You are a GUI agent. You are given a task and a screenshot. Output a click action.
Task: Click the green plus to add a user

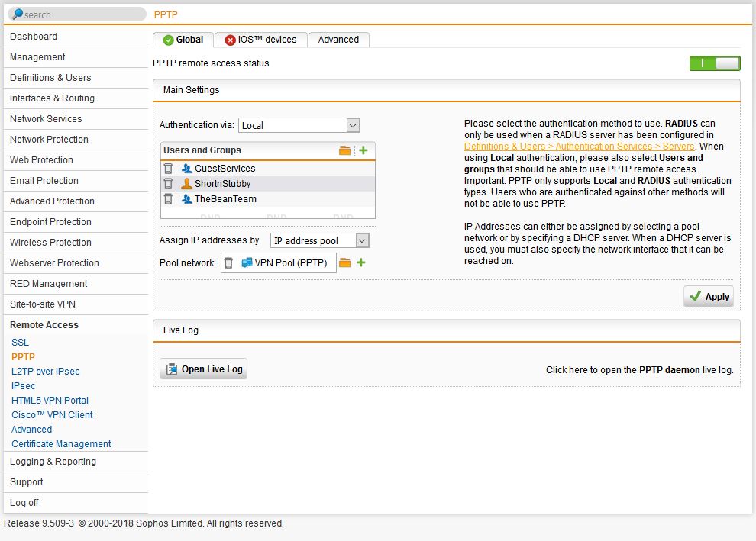click(x=363, y=150)
